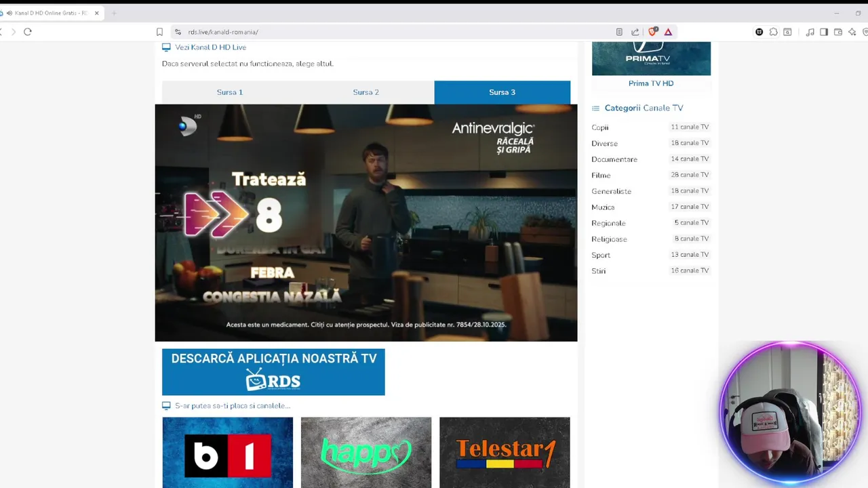Viewport: 868px width, 488px height.
Task: Open the Copii channel category
Action: pos(600,127)
